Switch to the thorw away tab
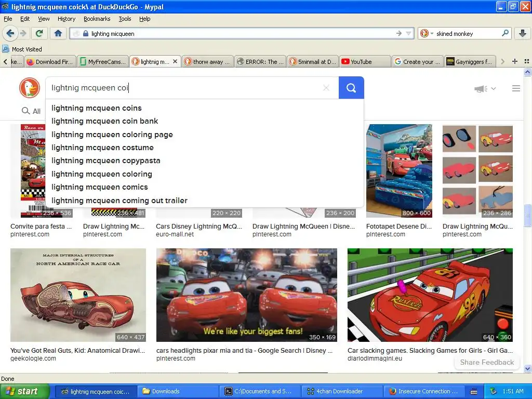This screenshot has width=532, height=399. point(208,62)
